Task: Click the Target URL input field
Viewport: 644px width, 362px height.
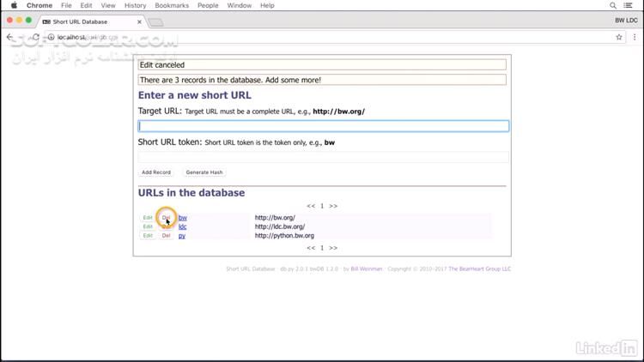Action: (323, 126)
